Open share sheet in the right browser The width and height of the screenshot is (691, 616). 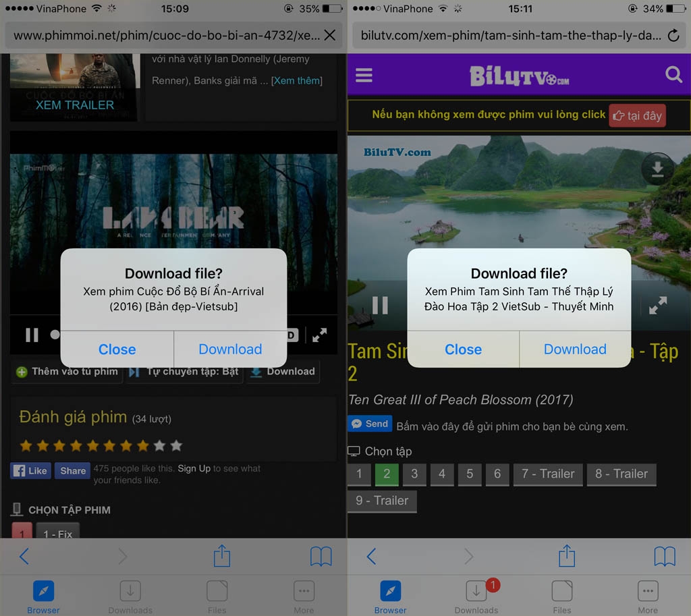click(567, 556)
